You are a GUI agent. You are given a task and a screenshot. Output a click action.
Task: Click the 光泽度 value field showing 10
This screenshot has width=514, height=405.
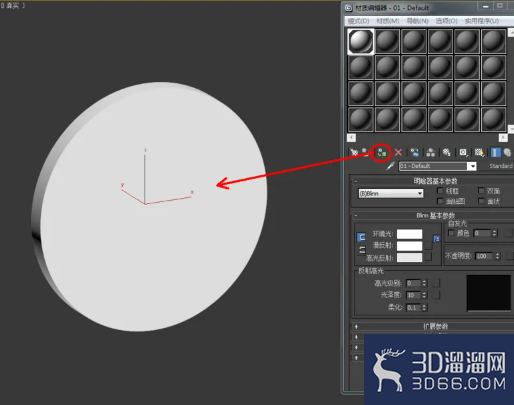point(413,295)
